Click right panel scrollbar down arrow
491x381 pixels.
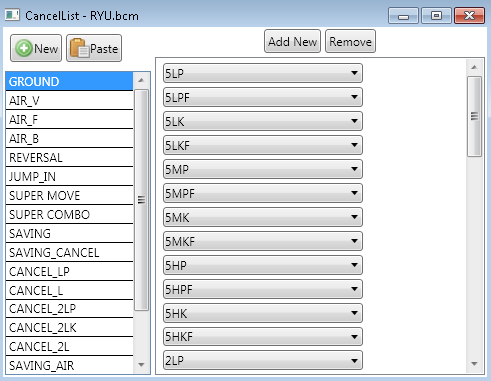[x=474, y=364]
